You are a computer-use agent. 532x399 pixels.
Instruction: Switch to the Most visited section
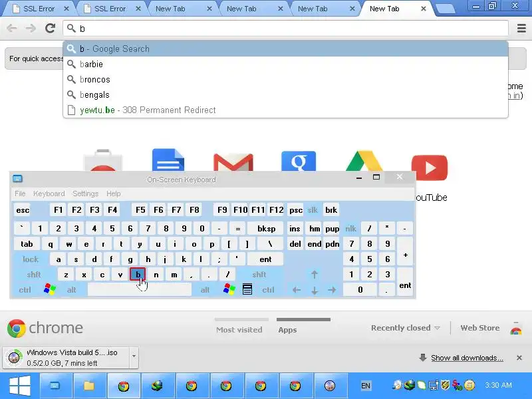239,329
